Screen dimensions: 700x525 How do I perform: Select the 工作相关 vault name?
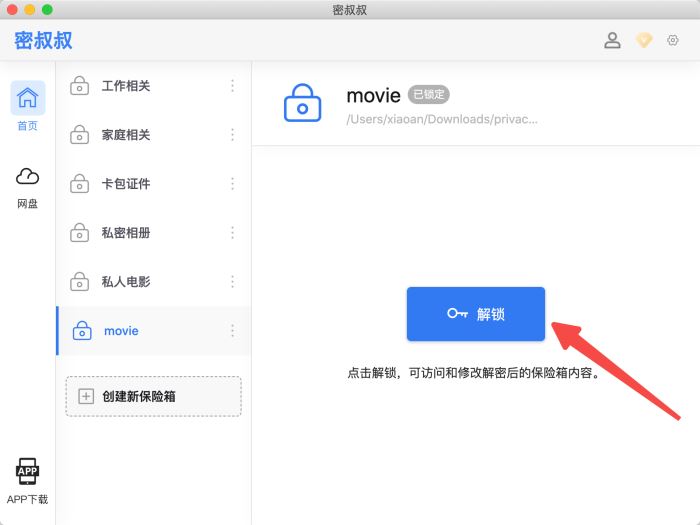[126, 86]
